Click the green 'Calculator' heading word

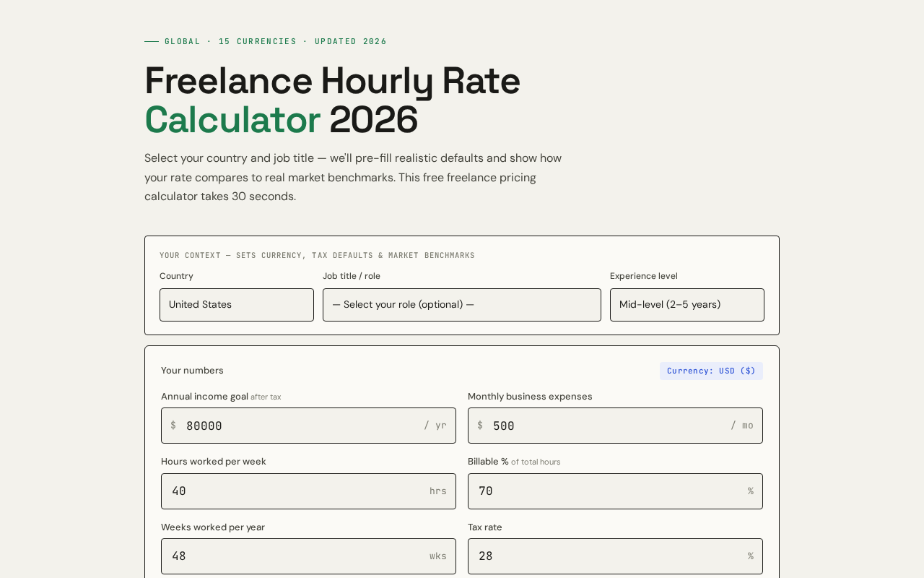(x=232, y=120)
